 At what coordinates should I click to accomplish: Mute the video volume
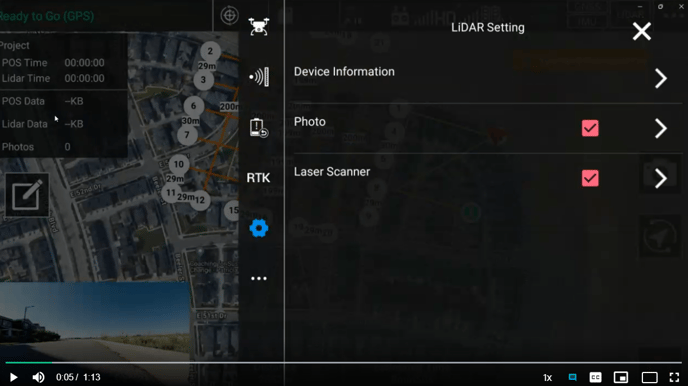pyautogui.click(x=39, y=377)
